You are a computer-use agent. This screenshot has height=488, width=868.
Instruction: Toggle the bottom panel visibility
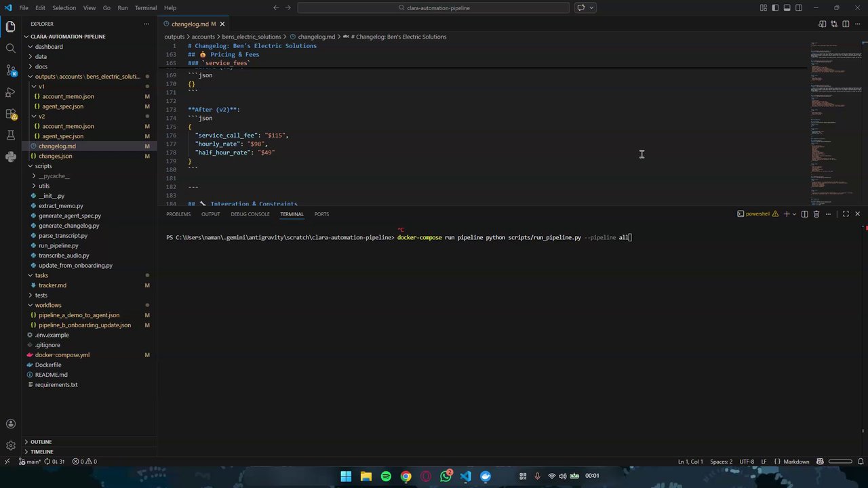coord(787,8)
